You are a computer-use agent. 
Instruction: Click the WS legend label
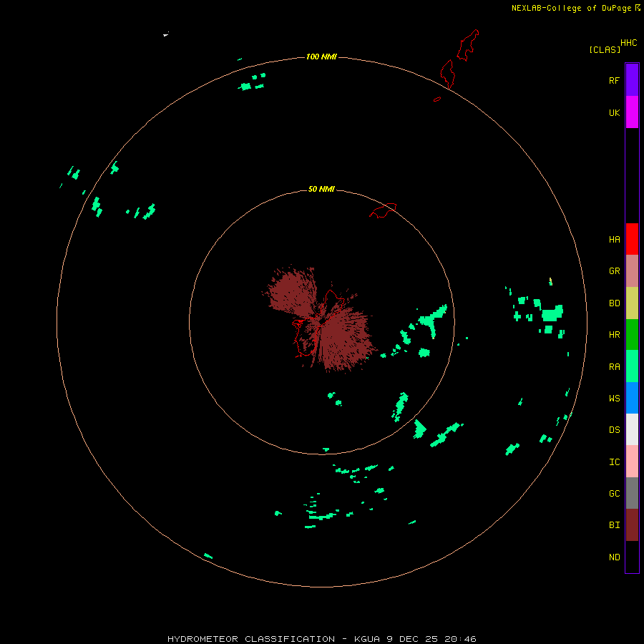click(614, 398)
